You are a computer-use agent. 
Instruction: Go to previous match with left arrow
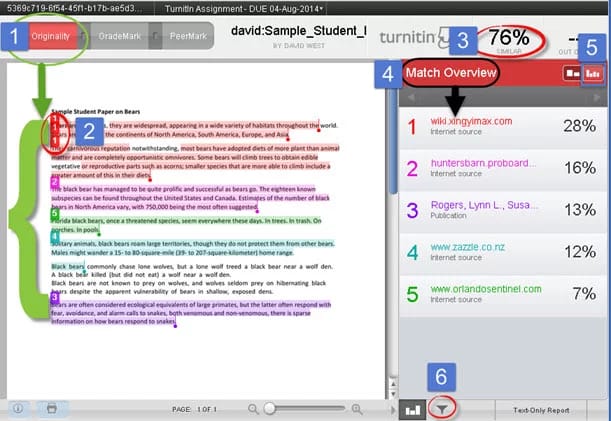[x=411, y=97]
